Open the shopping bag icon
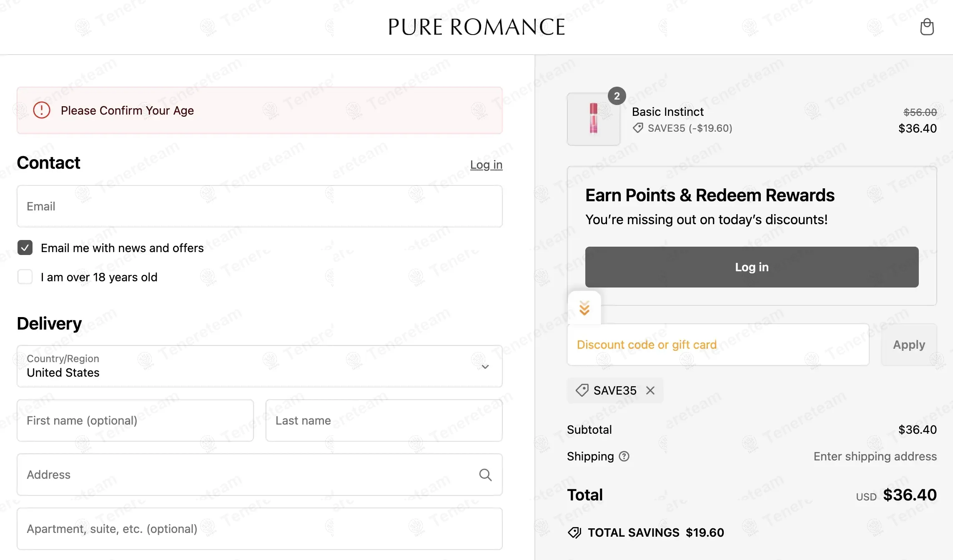The width and height of the screenshot is (953, 560). [927, 27]
